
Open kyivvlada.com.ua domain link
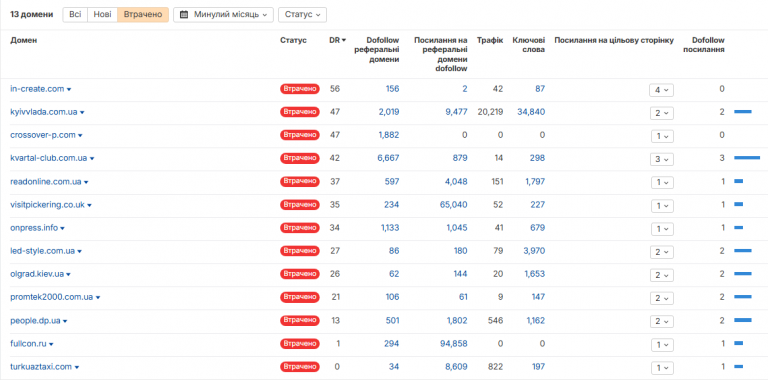[x=44, y=112]
